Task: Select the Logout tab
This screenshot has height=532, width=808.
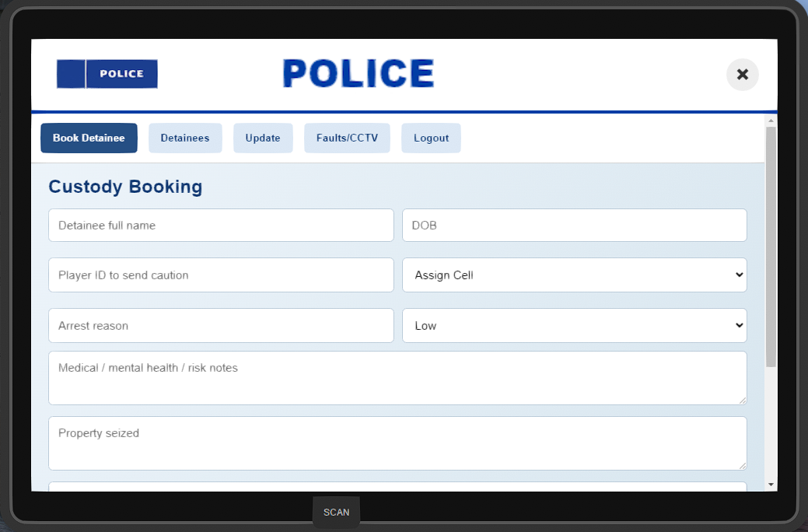Action: pyautogui.click(x=431, y=138)
